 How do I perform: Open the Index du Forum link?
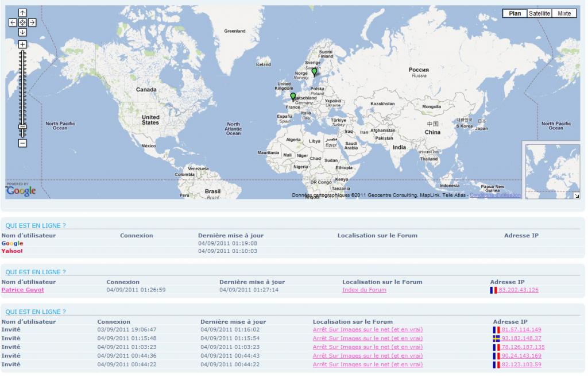point(364,290)
